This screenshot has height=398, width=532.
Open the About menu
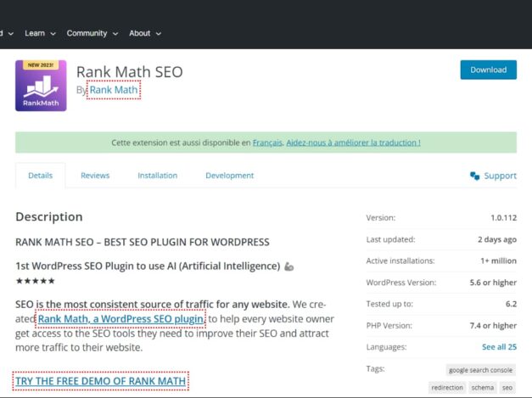[x=139, y=33]
